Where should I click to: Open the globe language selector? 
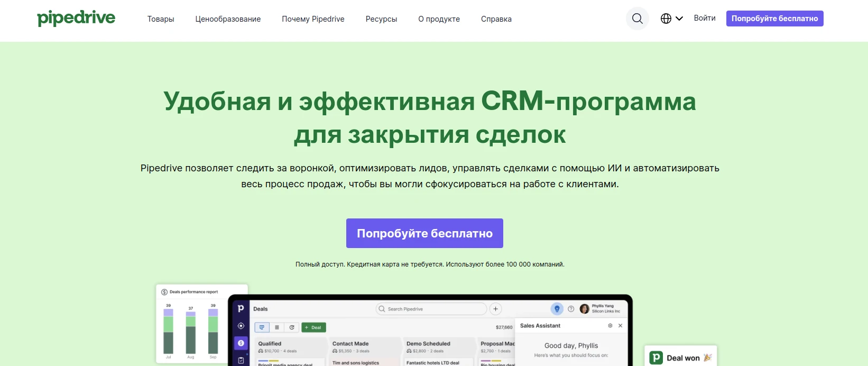point(672,19)
